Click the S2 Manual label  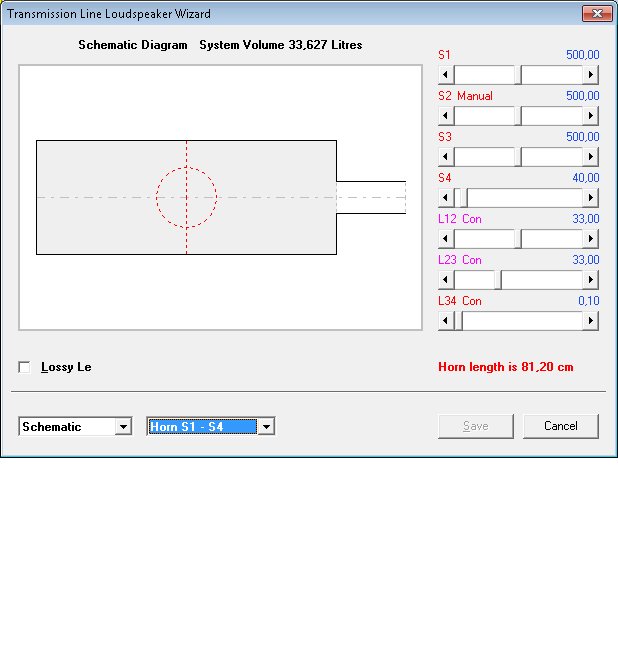tap(465, 96)
